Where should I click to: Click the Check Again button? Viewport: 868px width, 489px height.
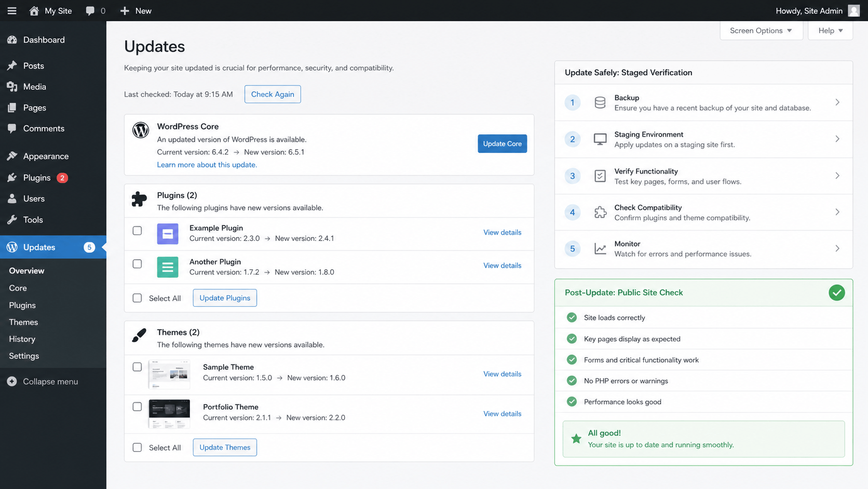(x=273, y=94)
